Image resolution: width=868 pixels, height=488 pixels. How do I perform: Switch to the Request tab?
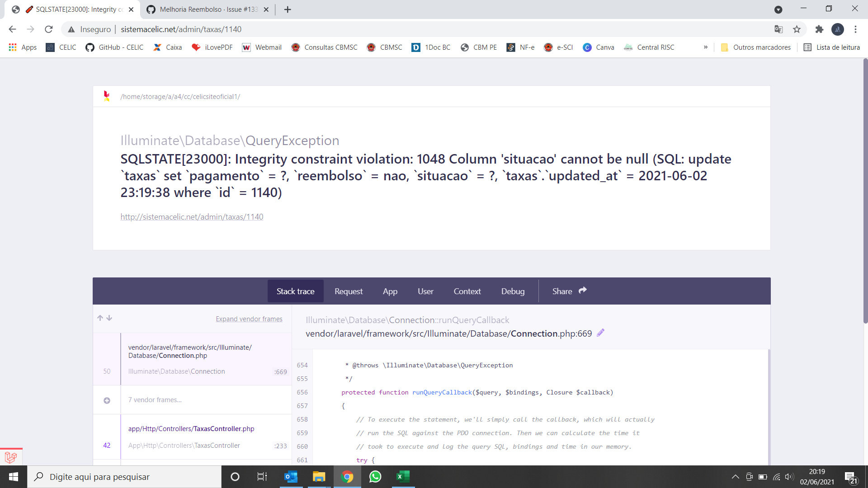coord(348,291)
